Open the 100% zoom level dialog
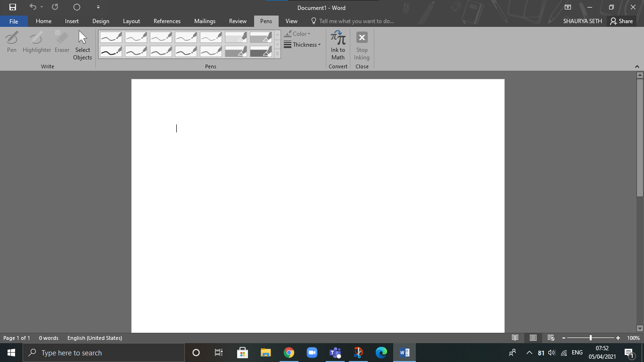The image size is (644, 362). pos(634,338)
